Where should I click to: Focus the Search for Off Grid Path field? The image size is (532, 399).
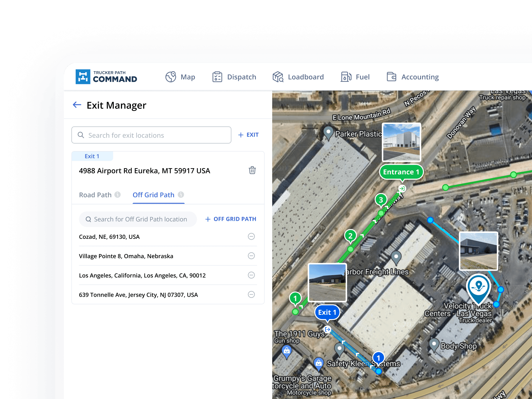pos(138,219)
